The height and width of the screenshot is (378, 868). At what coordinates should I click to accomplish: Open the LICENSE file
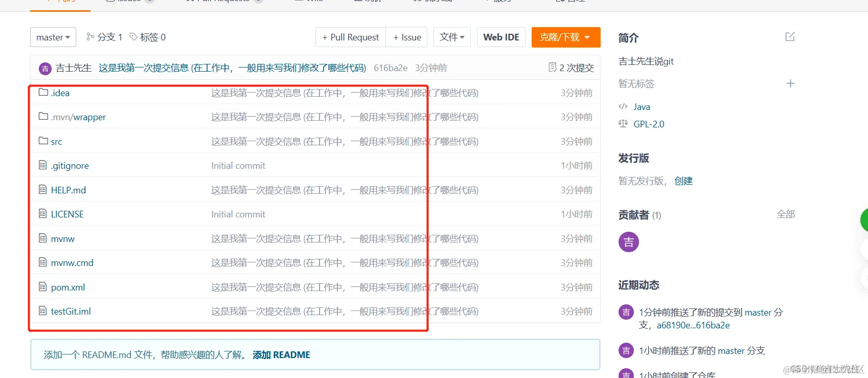67,214
